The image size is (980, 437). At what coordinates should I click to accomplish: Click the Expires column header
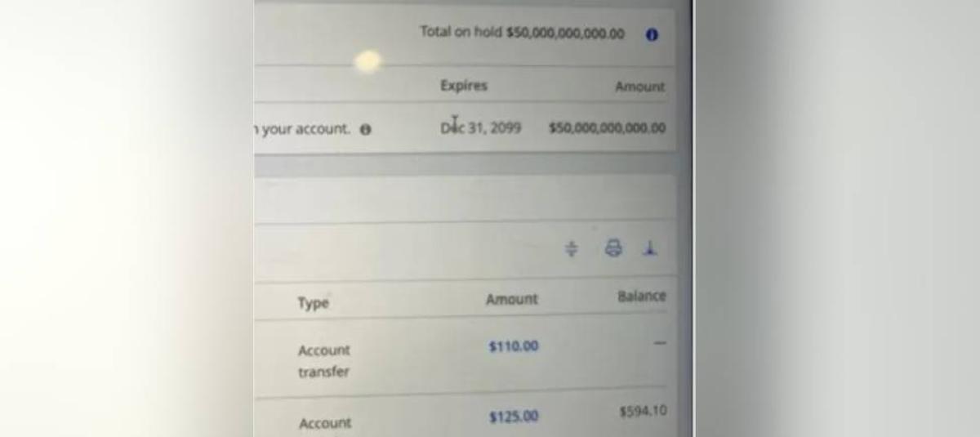(x=463, y=86)
